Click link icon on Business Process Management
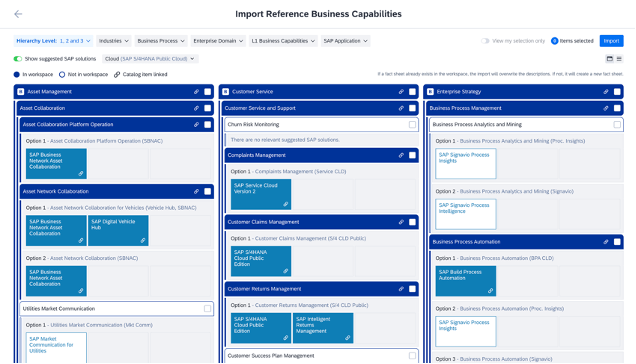 pyautogui.click(x=606, y=108)
